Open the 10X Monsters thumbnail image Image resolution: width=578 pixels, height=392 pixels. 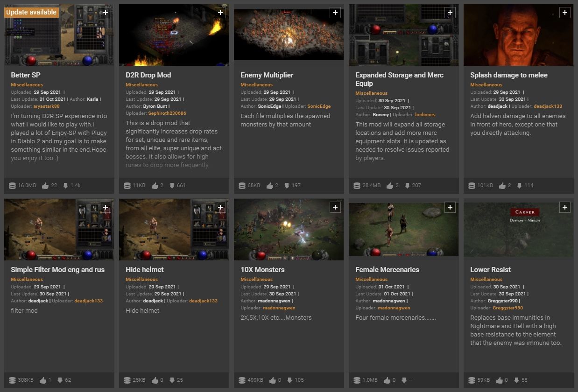[x=289, y=230]
